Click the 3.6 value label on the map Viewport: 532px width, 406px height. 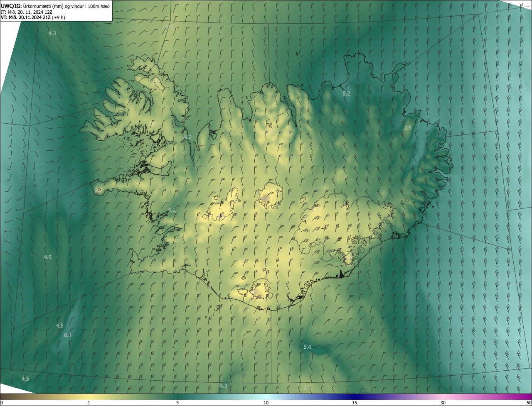click(x=408, y=128)
